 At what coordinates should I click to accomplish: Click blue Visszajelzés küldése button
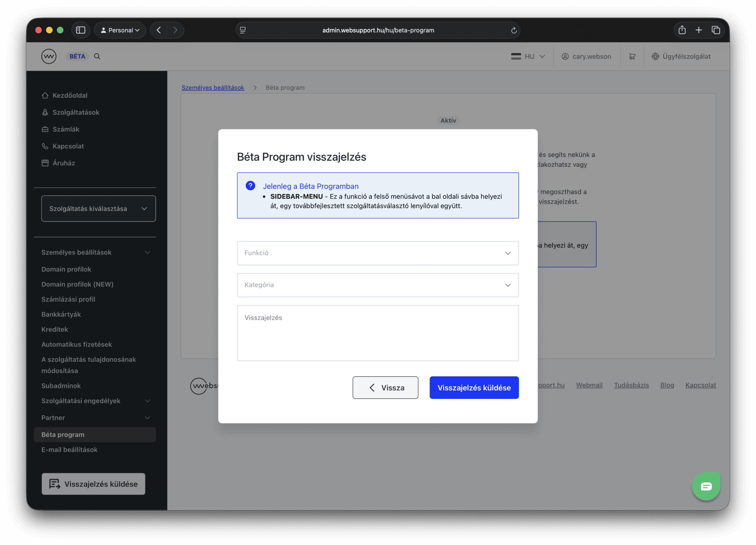point(474,388)
